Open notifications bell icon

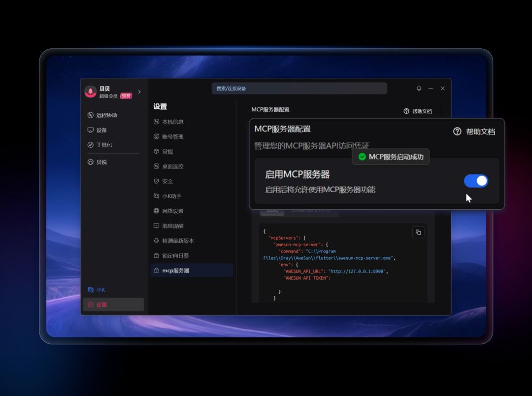pyautogui.click(x=419, y=88)
